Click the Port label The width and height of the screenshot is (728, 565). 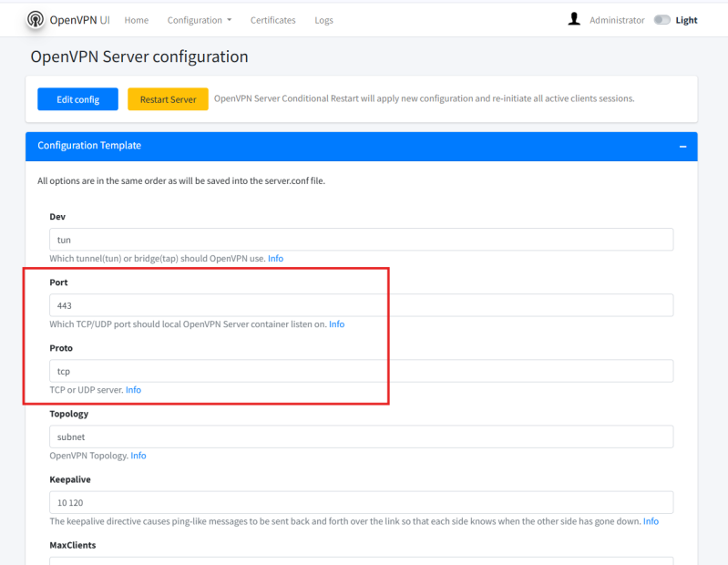58,282
